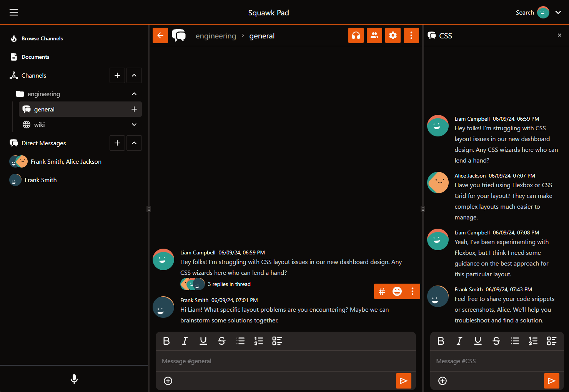Viewport: 569px width, 392px height.
Task: Open the channel overflow menu
Action: pos(411,35)
